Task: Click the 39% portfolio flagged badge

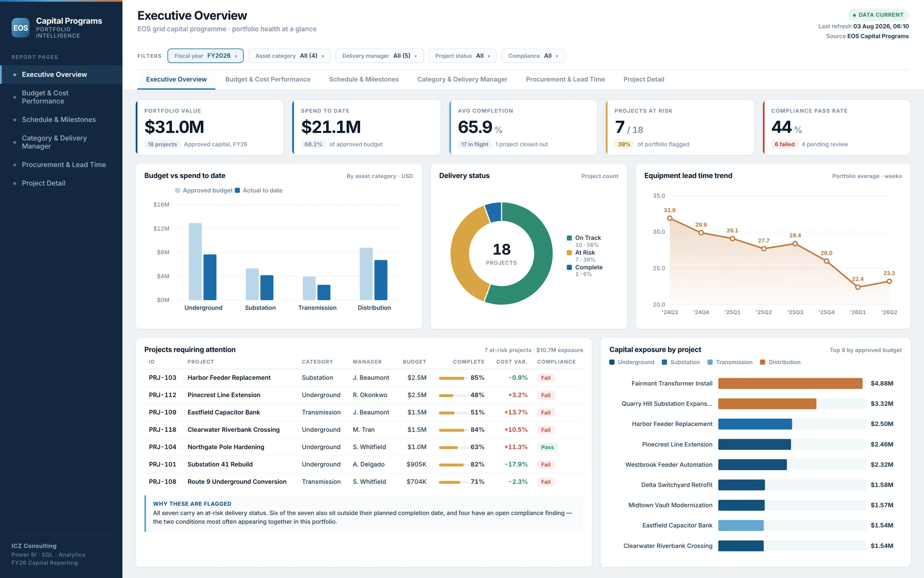Action: (624, 144)
